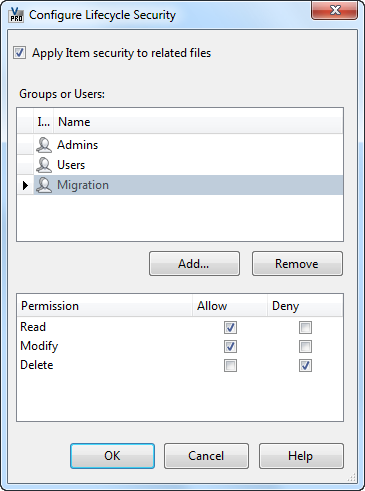Check Allow for Delete permission
Screen dimensions: 365x491
(x=230, y=366)
